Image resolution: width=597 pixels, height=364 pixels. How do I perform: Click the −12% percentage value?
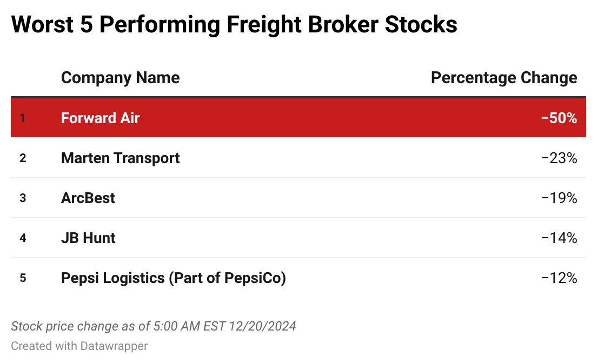(559, 278)
